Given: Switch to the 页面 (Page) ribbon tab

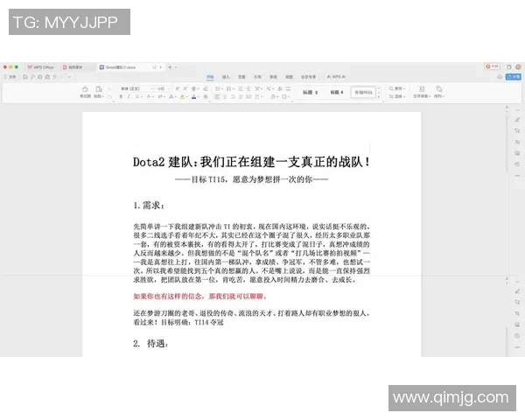Looking at the screenshot, I should coord(241,77).
